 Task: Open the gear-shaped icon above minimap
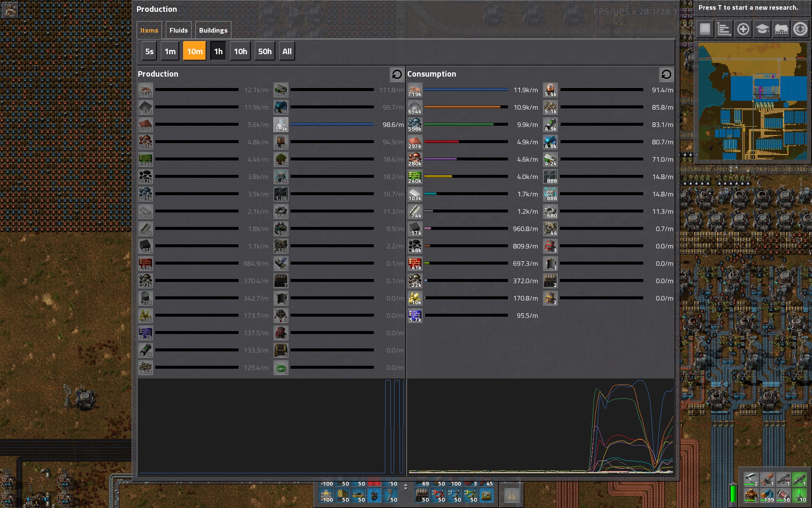coord(800,29)
